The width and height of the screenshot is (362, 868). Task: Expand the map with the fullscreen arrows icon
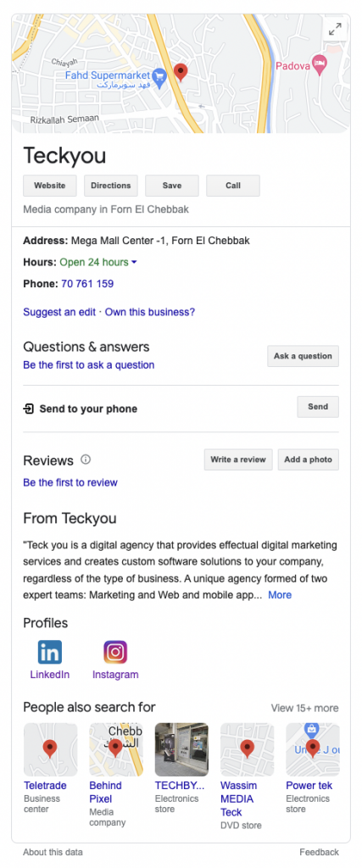(x=335, y=31)
